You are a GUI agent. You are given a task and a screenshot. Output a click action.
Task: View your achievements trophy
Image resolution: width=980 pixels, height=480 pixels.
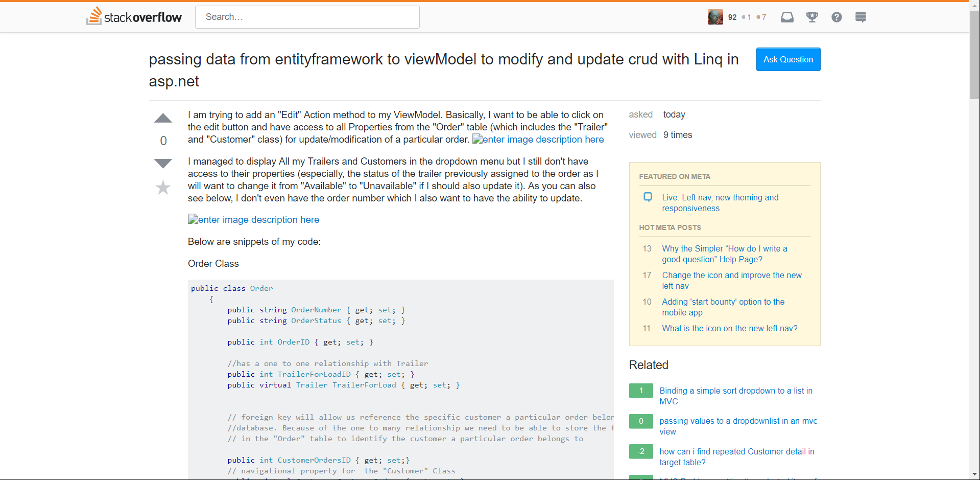tap(811, 17)
